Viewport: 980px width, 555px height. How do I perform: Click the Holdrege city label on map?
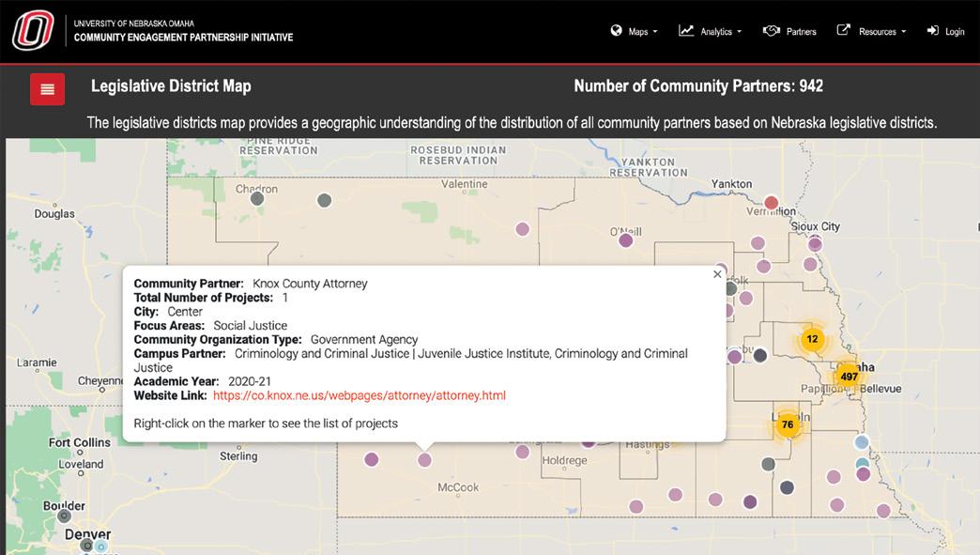564,461
